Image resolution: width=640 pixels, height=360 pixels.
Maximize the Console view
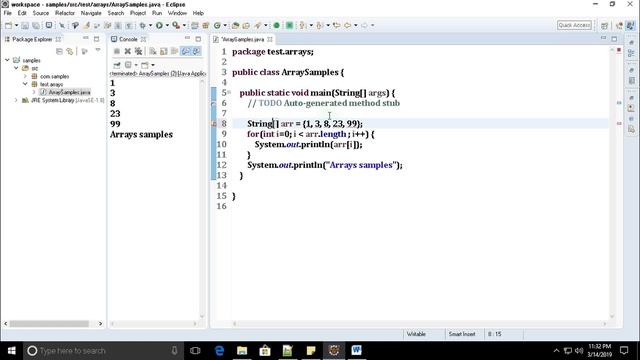tap(198, 39)
